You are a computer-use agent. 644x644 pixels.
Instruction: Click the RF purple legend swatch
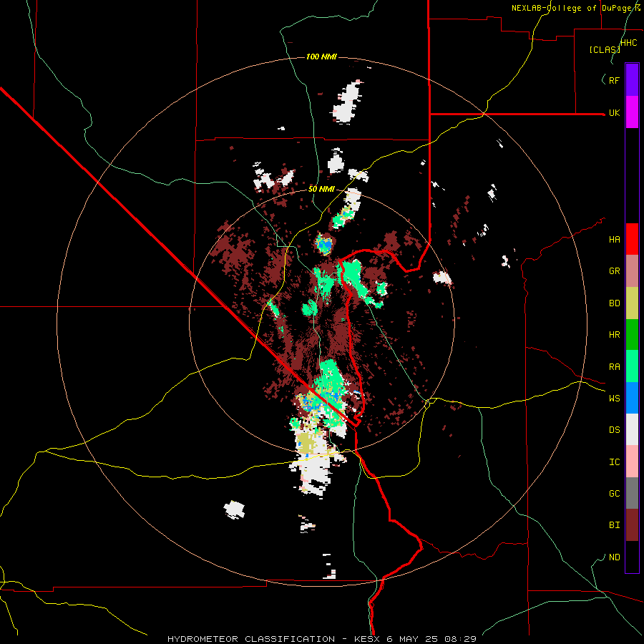(x=632, y=80)
